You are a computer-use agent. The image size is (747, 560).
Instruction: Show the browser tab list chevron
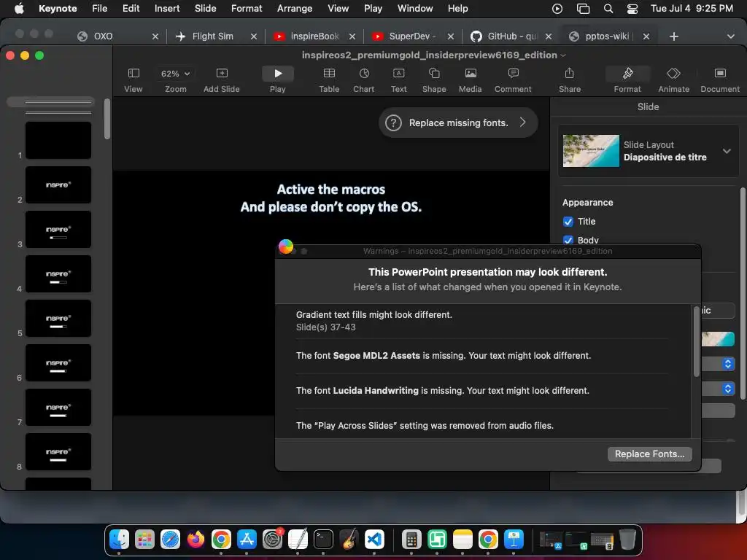(x=730, y=36)
